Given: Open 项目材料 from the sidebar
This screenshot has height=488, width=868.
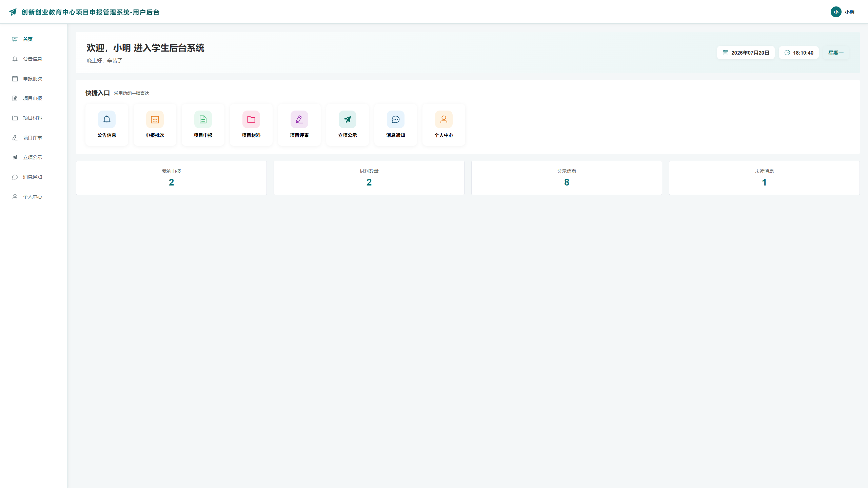Looking at the screenshot, I should click(x=34, y=118).
